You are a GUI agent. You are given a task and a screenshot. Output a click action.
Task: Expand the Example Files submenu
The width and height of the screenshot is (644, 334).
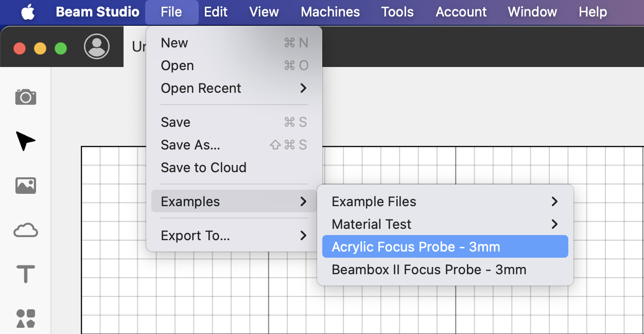[445, 202]
